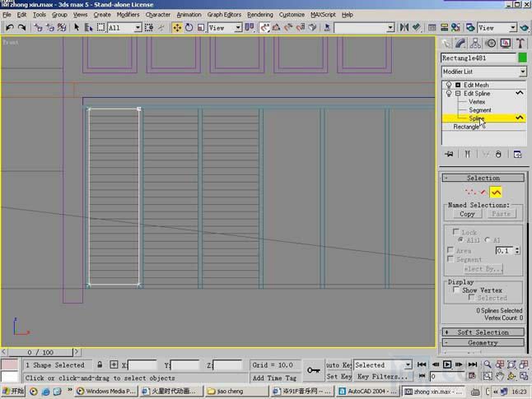Expand the Soft Selection rollout
Viewport: 532px width, 399px height.
(x=483, y=332)
